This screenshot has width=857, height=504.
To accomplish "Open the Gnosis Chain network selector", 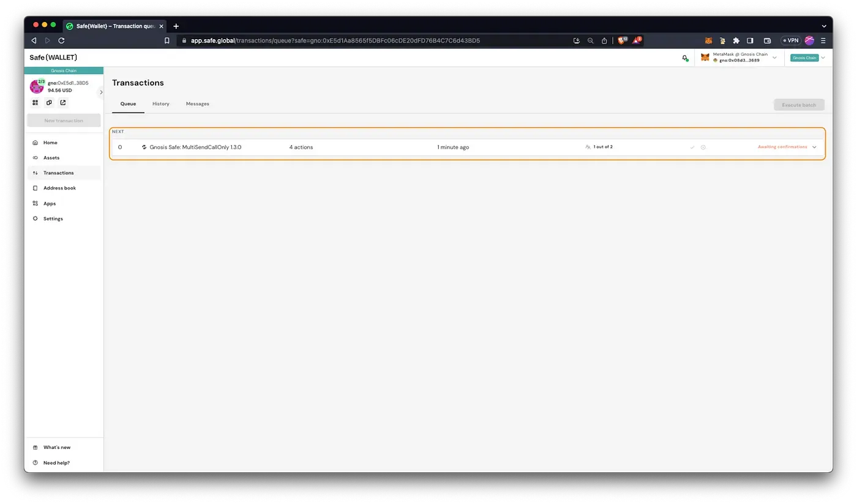I will point(807,57).
